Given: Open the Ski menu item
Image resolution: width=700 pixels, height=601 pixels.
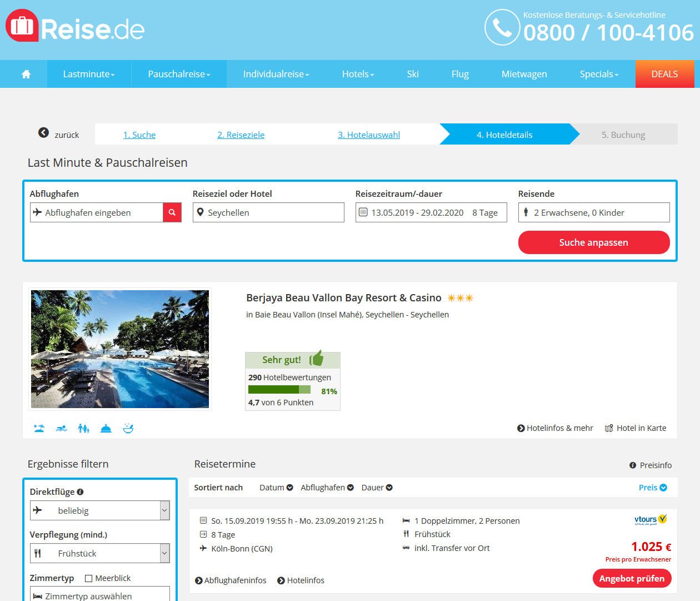Looking at the screenshot, I should (x=413, y=74).
